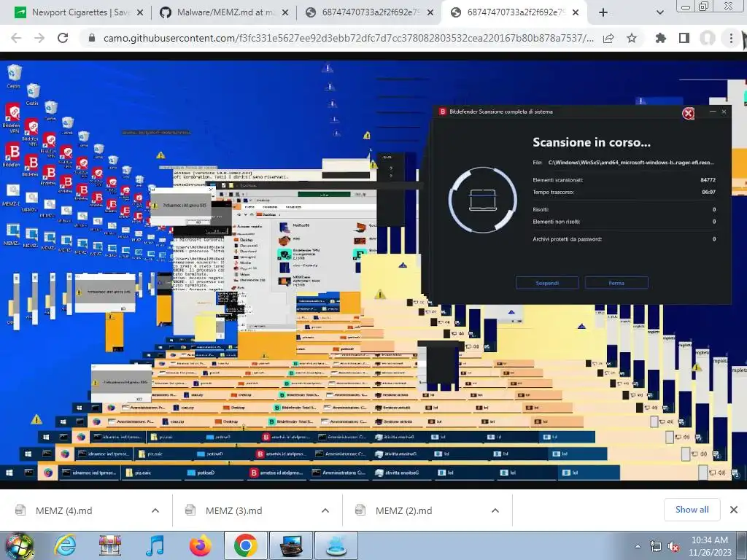The width and height of the screenshot is (747, 560).
Task: Open the Chrome side panel
Action: [684, 38]
